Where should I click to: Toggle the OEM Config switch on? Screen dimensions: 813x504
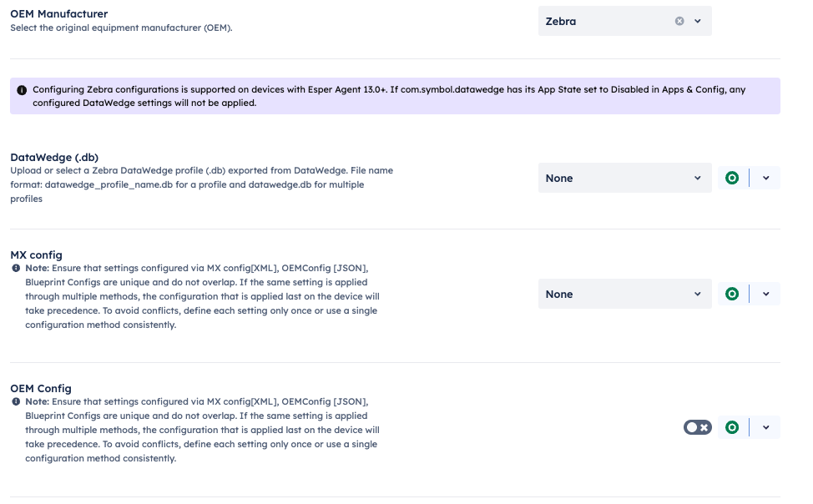click(697, 427)
